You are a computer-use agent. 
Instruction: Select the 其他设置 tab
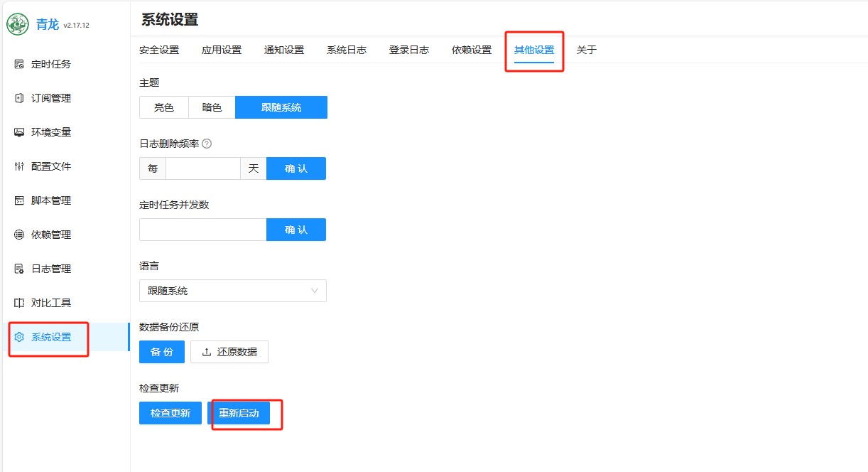pyautogui.click(x=534, y=50)
